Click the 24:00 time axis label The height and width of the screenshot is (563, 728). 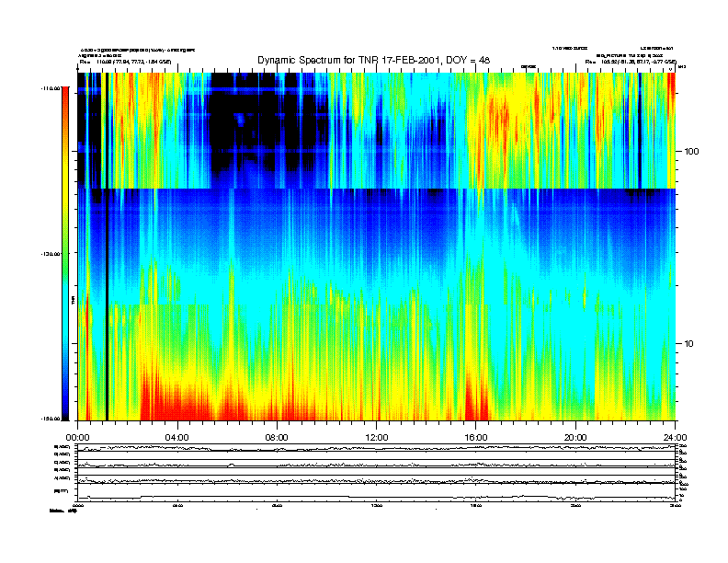click(x=675, y=438)
